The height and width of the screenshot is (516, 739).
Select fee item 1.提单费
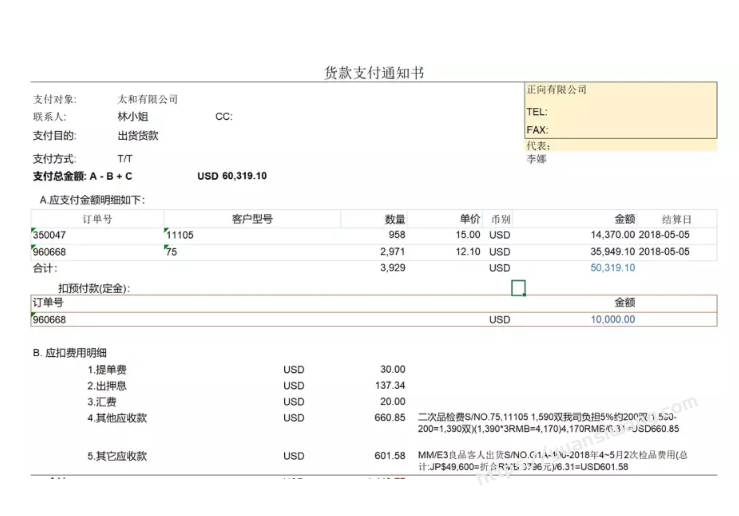(107, 370)
